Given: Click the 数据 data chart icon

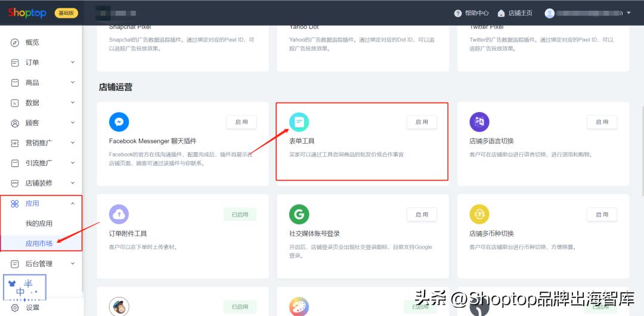Looking at the screenshot, I should [15, 103].
